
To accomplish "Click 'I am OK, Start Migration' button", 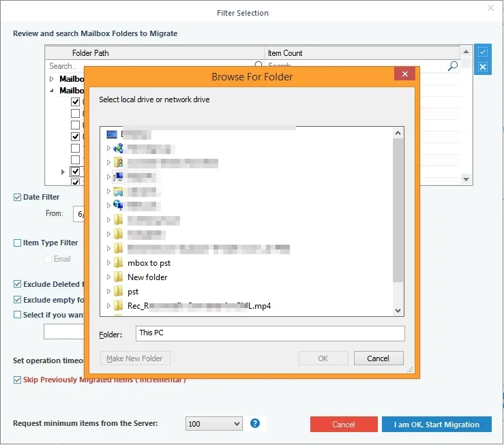I will pos(436,425).
